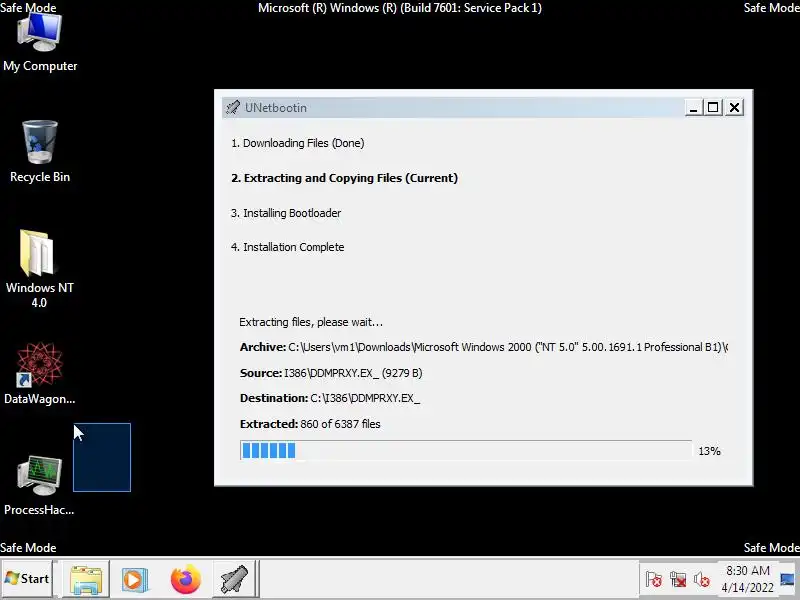Click '4. Installation Complete' step
The image size is (800, 600).
pyautogui.click(x=287, y=247)
